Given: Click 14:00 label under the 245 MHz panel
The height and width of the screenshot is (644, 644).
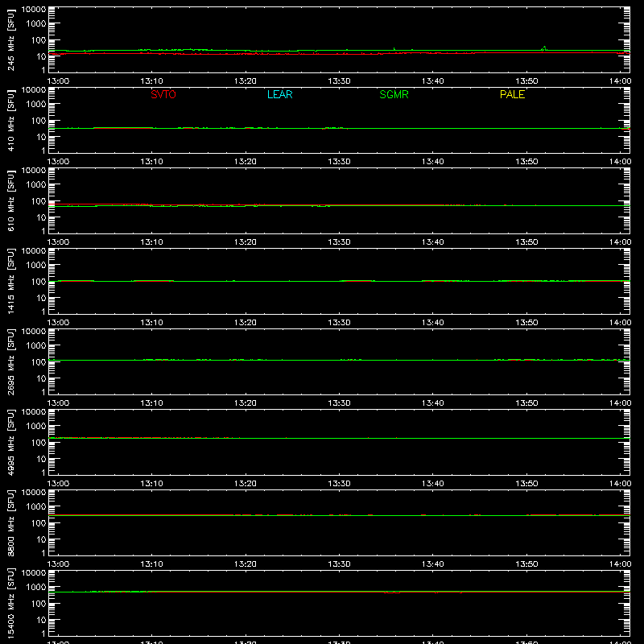Looking at the screenshot, I should pyautogui.click(x=620, y=81).
